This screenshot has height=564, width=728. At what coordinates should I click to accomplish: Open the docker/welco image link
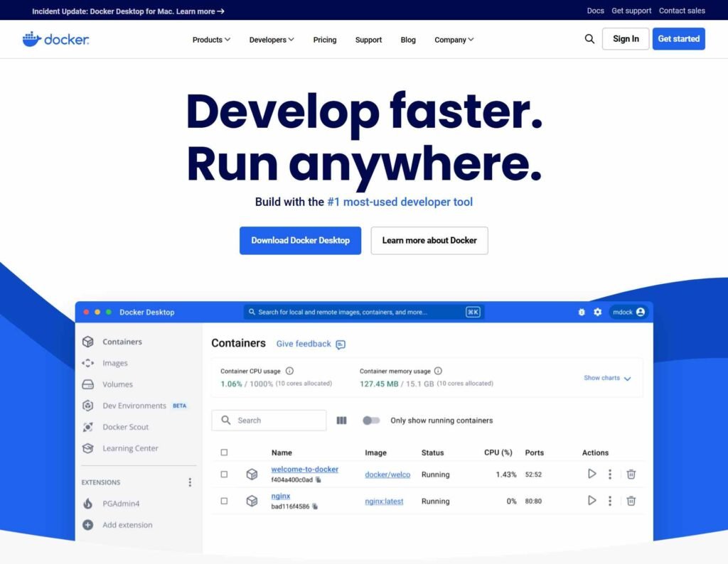pyautogui.click(x=387, y=474)
